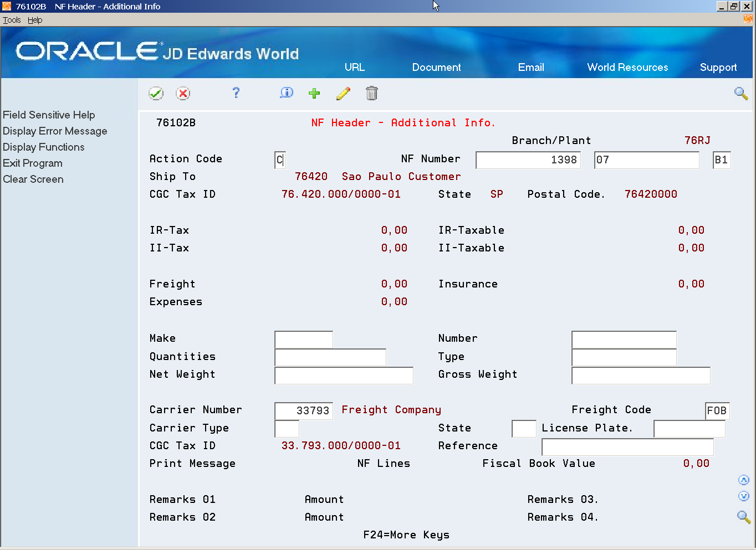Click the carrier CGC Tax ID 33.793.000/0000-01
The width and height of the screenshot is (756, 550).
point(341,446)
